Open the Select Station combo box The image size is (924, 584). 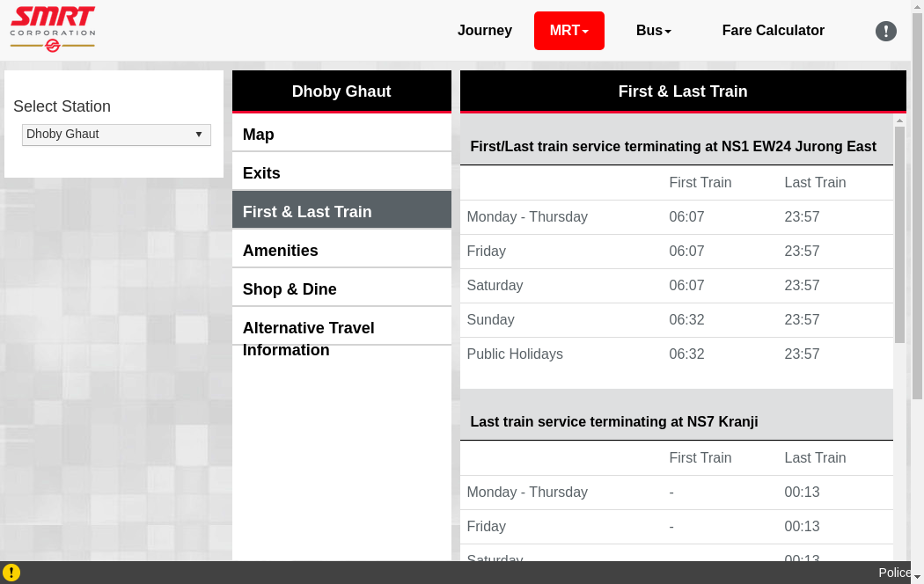116,135
